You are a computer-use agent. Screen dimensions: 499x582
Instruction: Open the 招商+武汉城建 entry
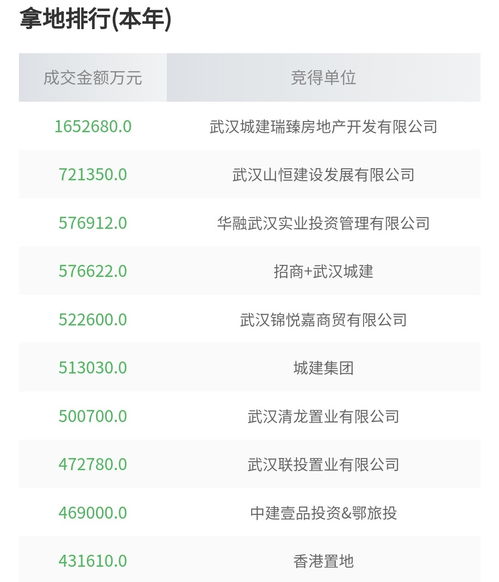323,271
